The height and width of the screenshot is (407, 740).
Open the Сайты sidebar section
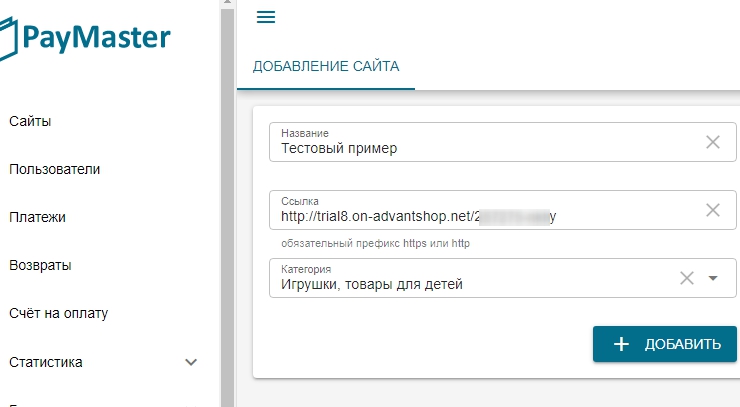[30, 121]
